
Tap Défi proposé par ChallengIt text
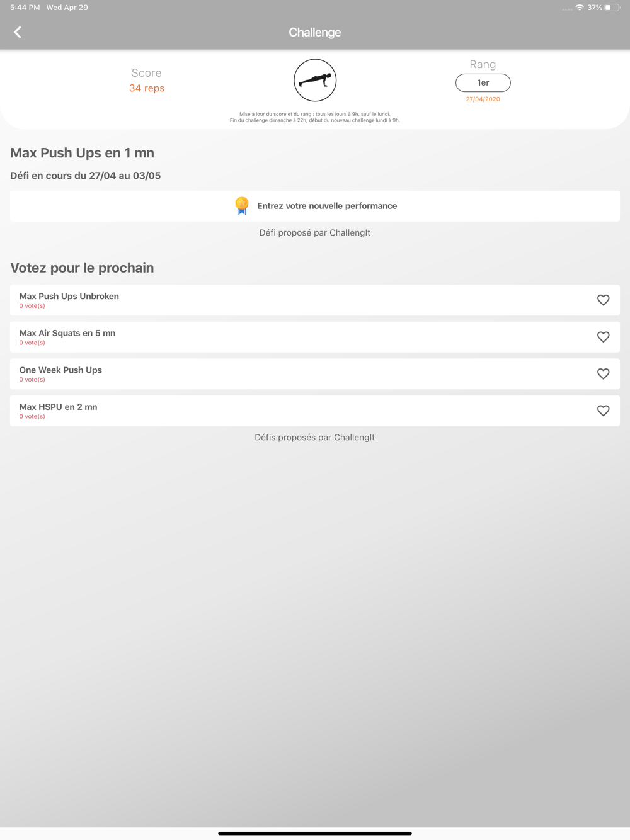click(315, 233)
